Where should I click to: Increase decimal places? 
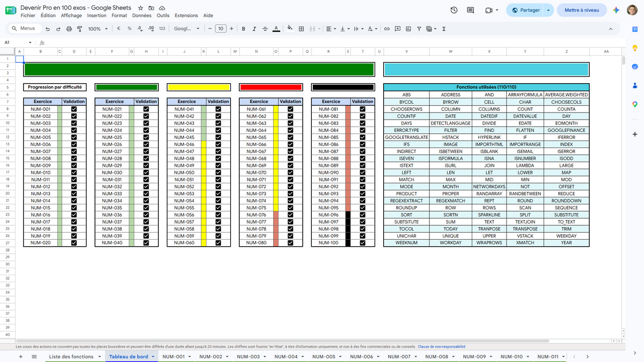click(x=151, y=29)
